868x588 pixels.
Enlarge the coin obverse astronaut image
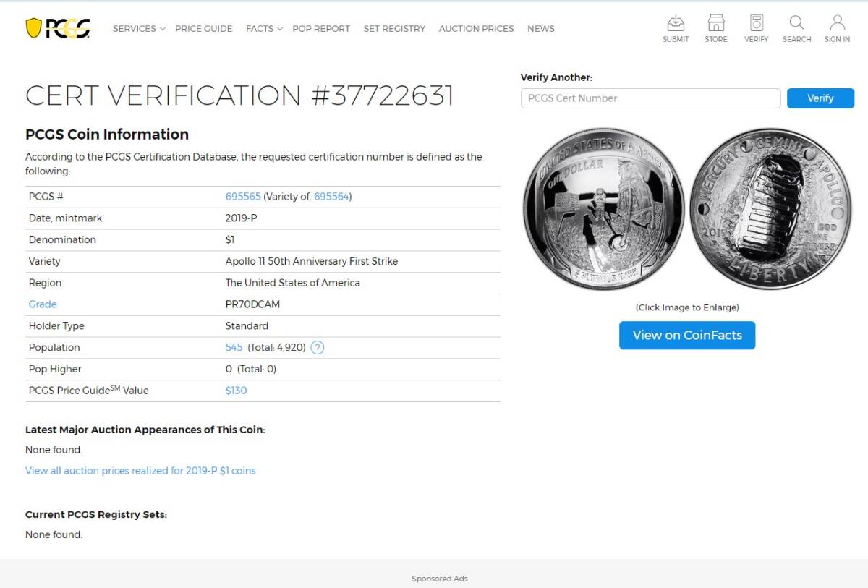[604, 210]
